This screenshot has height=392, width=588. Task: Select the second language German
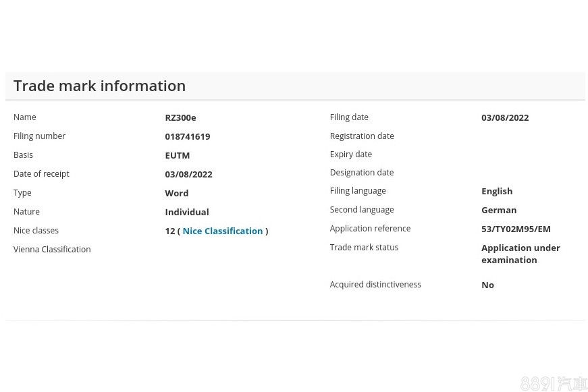tap(498, 210)
